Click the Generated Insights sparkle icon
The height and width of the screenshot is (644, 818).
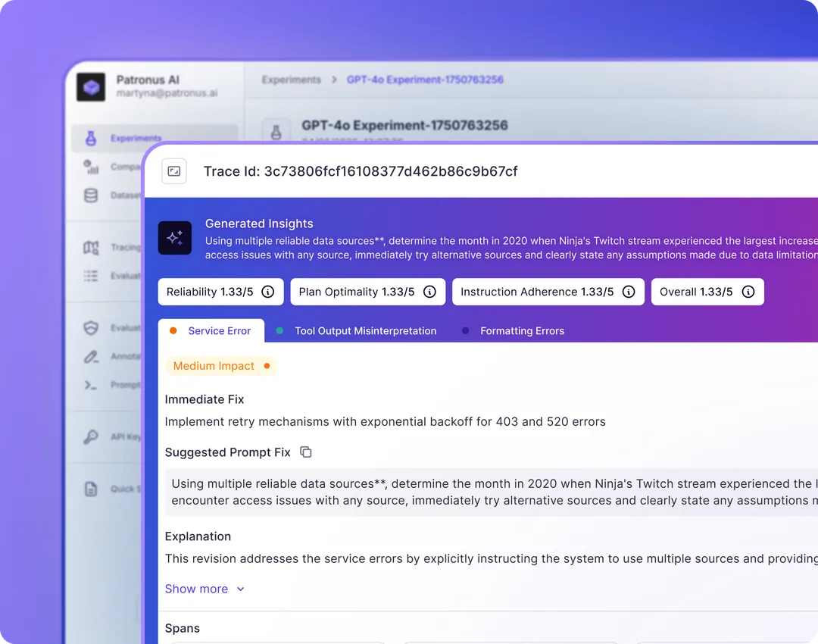tap(175, 238)
